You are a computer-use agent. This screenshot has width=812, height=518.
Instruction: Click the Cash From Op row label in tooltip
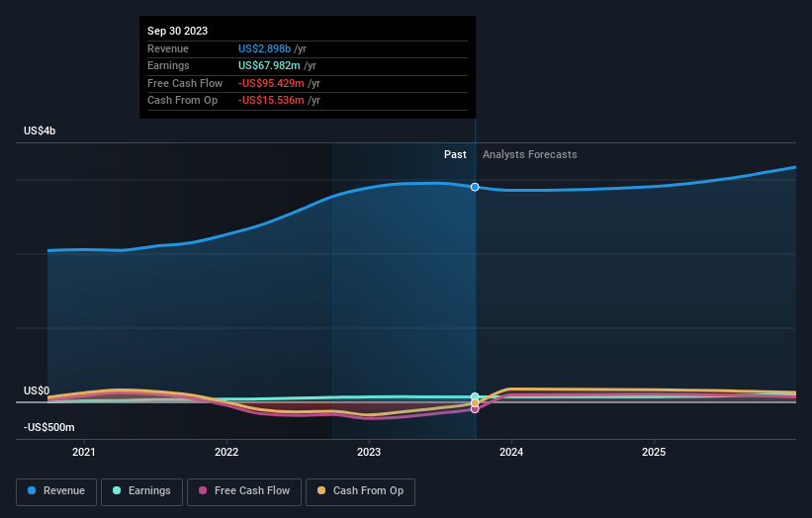182,101
